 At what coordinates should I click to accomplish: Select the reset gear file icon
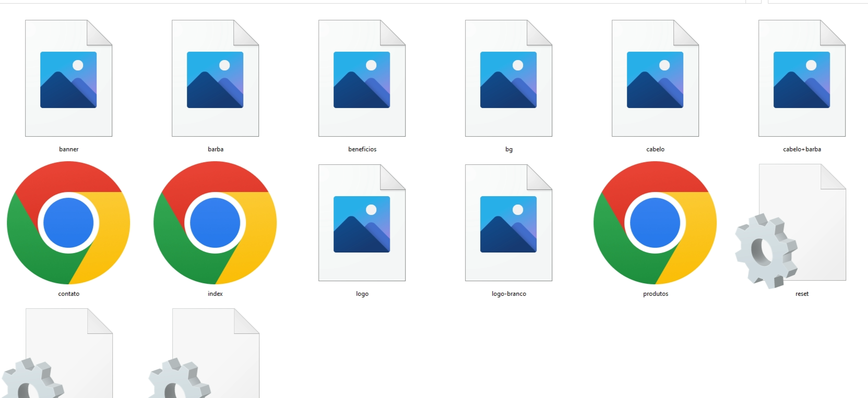tap(791, 226)
